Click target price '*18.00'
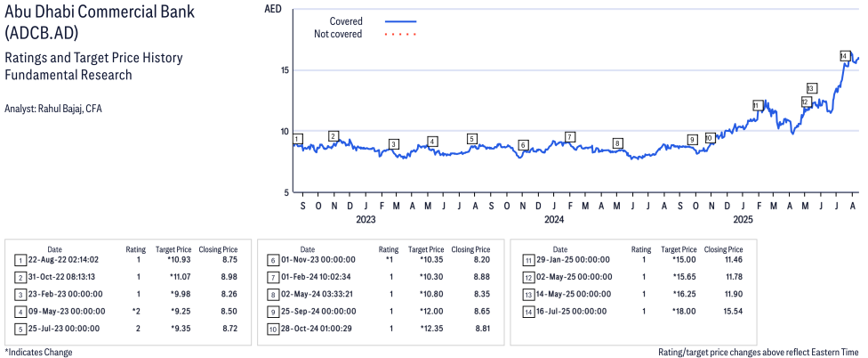868x358 pixels. pos(686,311)
